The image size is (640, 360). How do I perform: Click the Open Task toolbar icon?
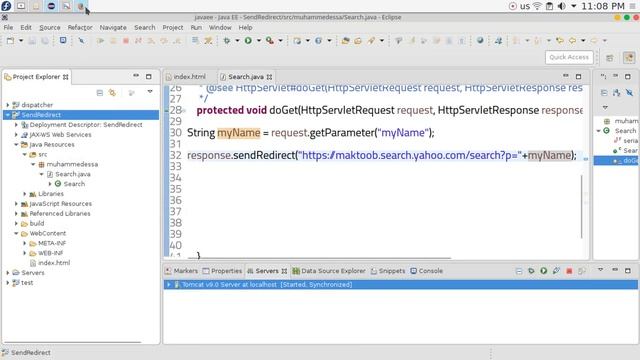[x=358, y=40]
